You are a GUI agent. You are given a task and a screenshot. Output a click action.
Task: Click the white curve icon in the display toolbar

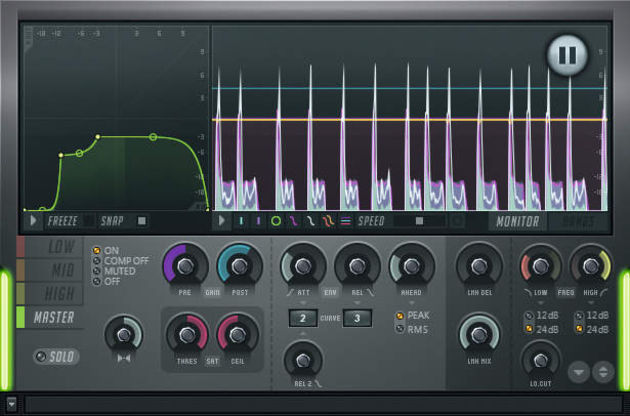pyautogui.click(x=310, y=221)
